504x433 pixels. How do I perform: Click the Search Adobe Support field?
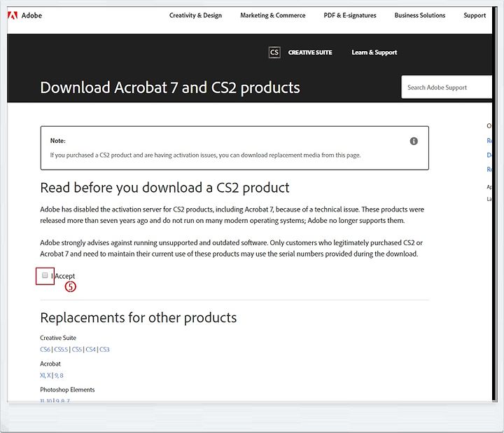point(447,87)
